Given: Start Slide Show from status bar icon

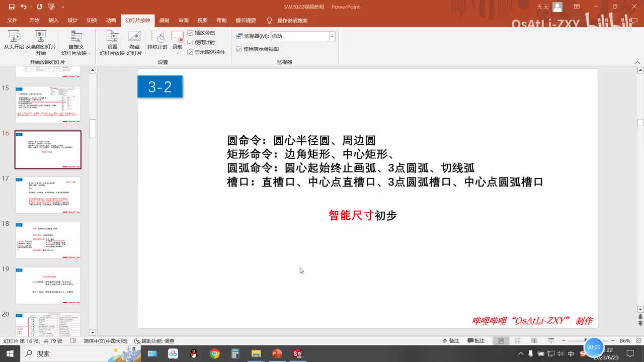Looking at the screenshot, I should coord(551,341).
